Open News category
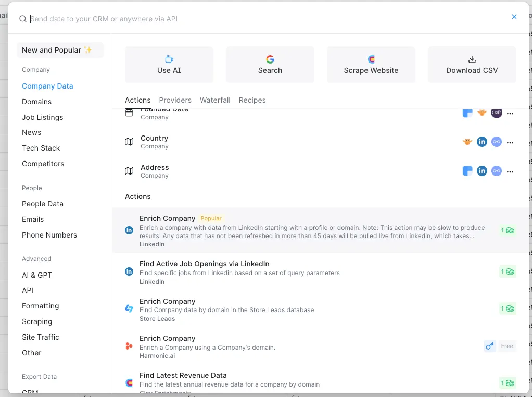This screenshot has width=532, height=397. pyautogui.click(x=32, y=132)
